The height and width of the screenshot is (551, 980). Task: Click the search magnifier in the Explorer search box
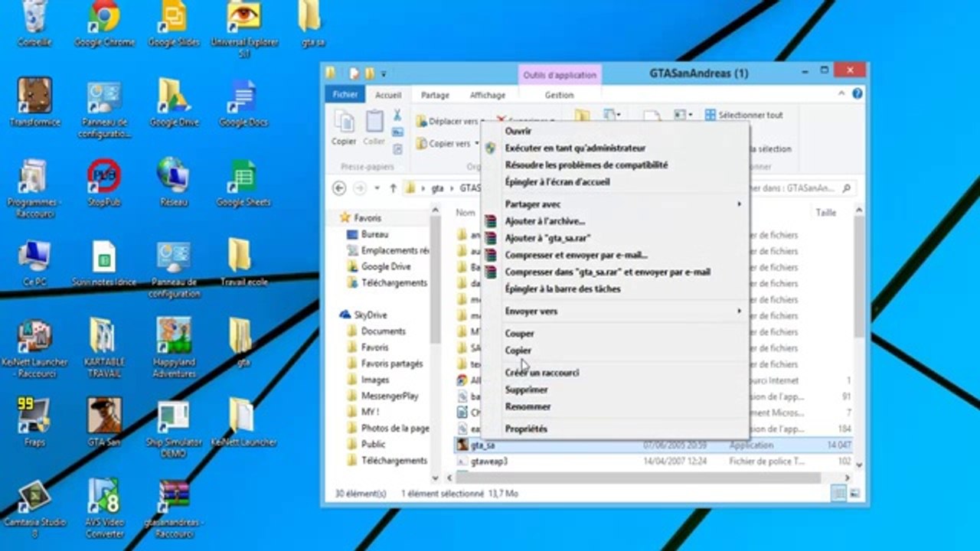pyautogui.click(x=847, y=188)
